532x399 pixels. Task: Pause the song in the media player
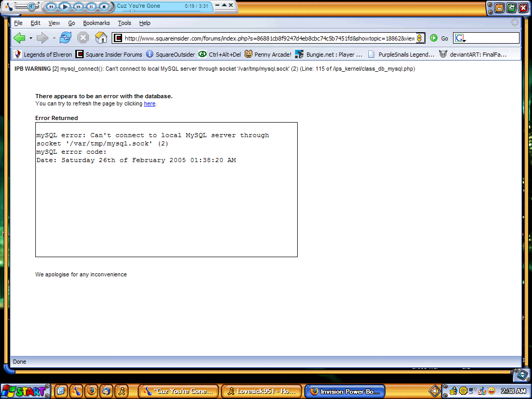click(91, 6)
